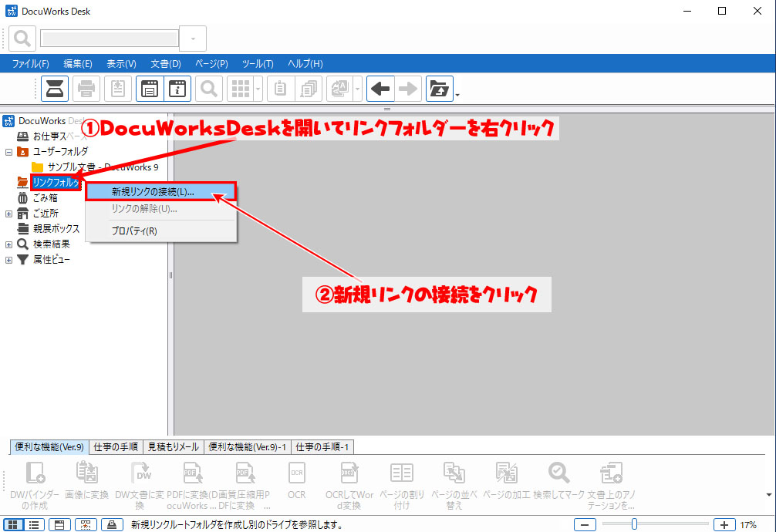Viewport: 776px width, 532px height.
Task: Switch to the 仕事の手順 tab
Action: coord(116,447)
